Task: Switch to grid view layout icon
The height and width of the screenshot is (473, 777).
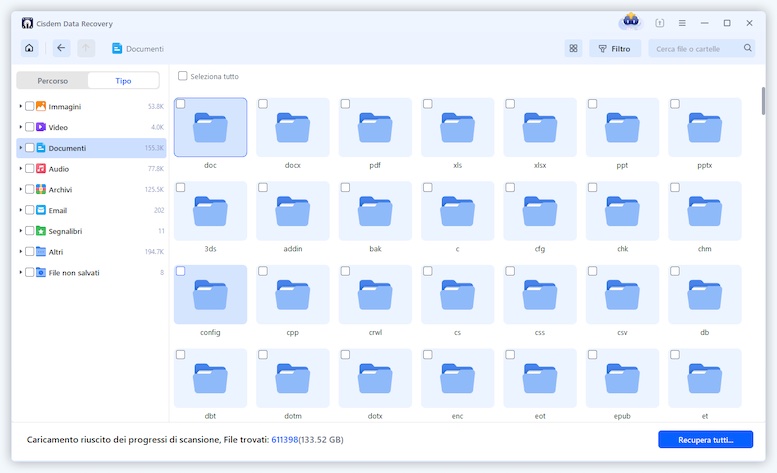Action: [573, 48]
